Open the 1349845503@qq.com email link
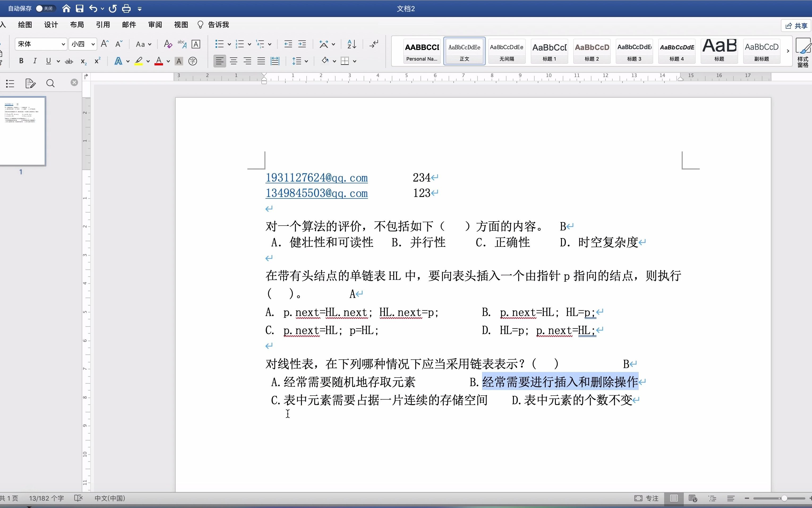The width and height of the screenshot is (812, 508). pos(316,193)
